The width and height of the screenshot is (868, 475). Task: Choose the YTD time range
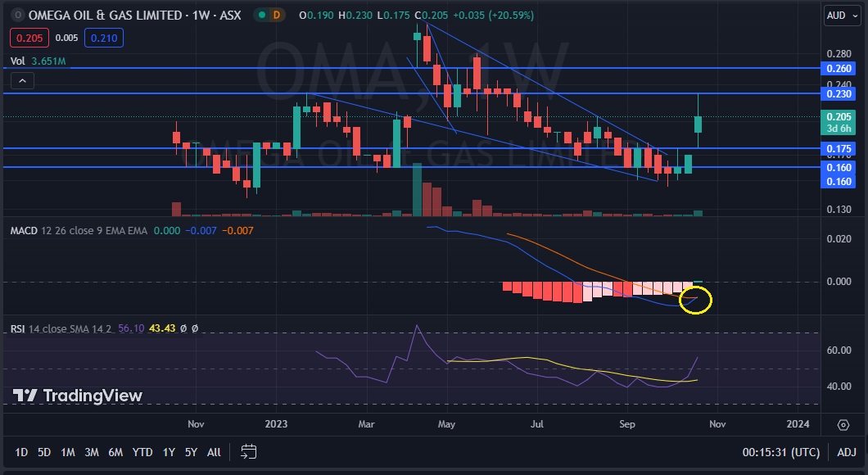pos(142,452)
